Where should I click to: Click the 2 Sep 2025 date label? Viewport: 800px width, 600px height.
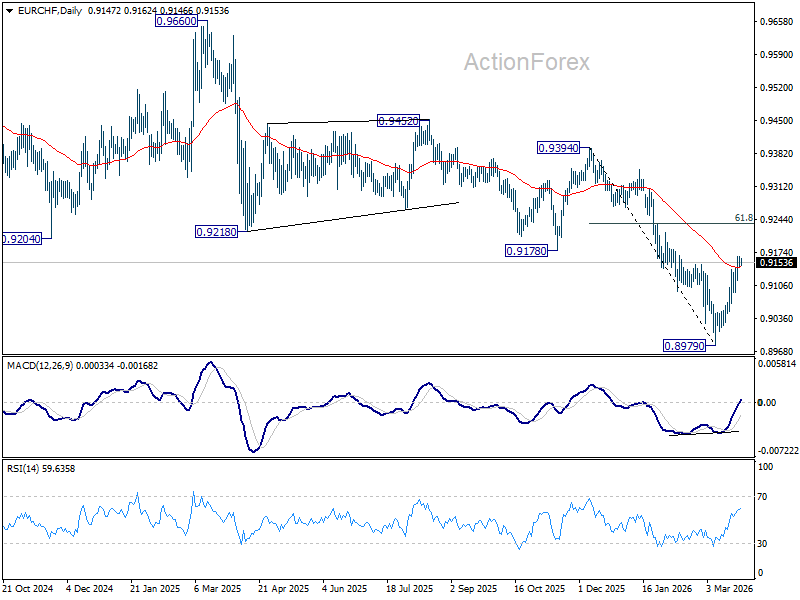(473, 588)
